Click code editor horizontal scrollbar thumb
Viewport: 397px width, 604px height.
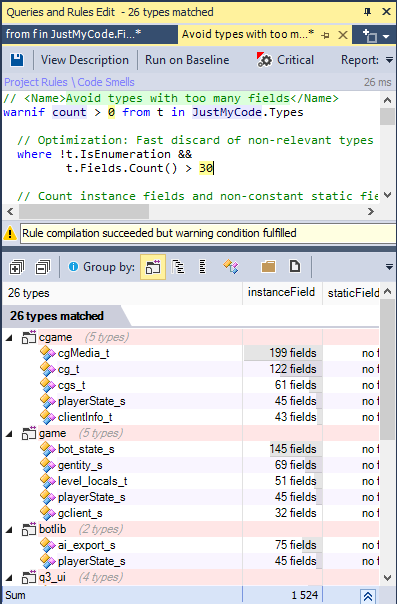[84, 211]
